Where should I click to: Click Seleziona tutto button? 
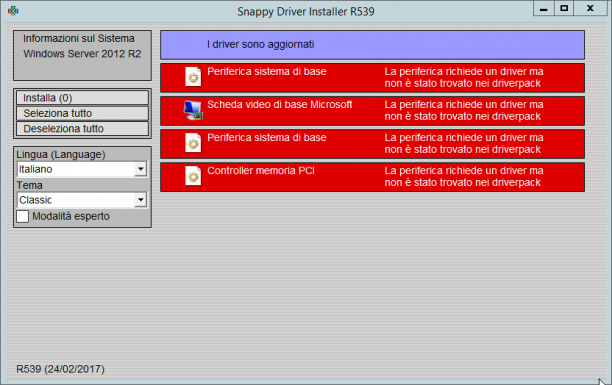coord(82,113)
